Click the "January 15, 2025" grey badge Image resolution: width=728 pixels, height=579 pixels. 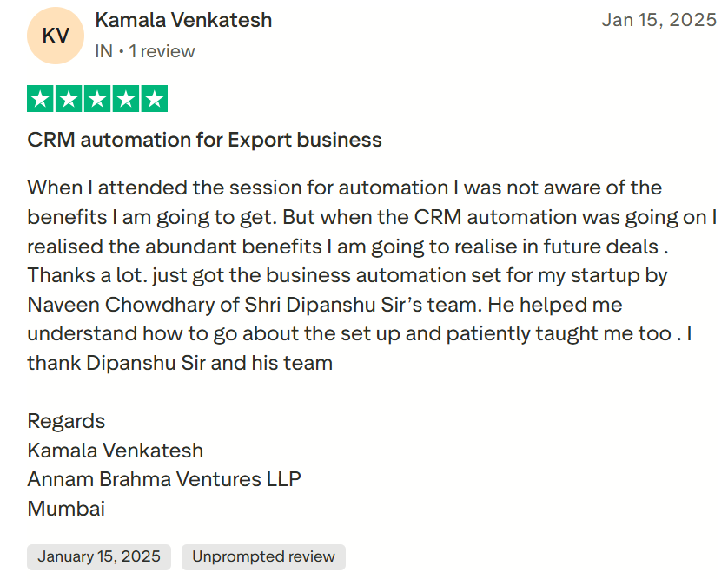[x=99, y=556]
